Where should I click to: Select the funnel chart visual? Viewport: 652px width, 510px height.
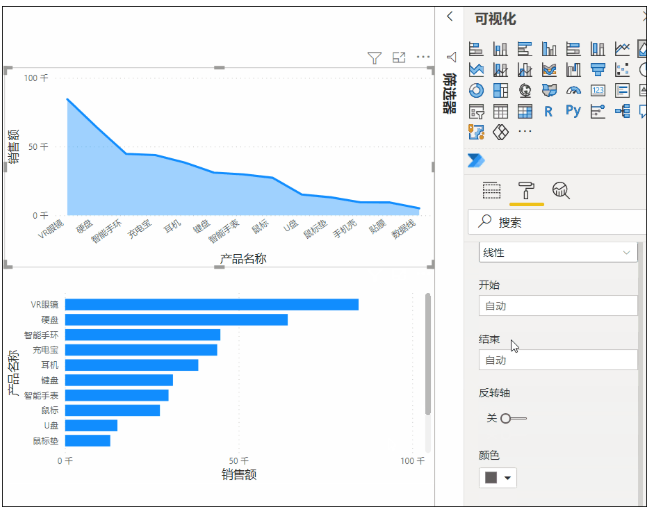tap(598, 69)
